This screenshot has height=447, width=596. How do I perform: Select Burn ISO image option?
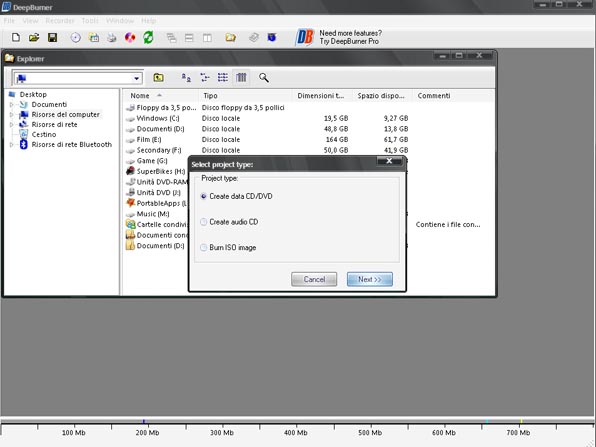[228, 247]
